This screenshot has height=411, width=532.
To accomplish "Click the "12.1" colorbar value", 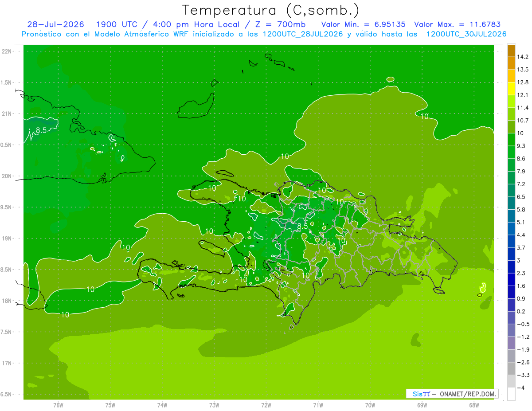I will pyautogui.click(x=523, y=95).
